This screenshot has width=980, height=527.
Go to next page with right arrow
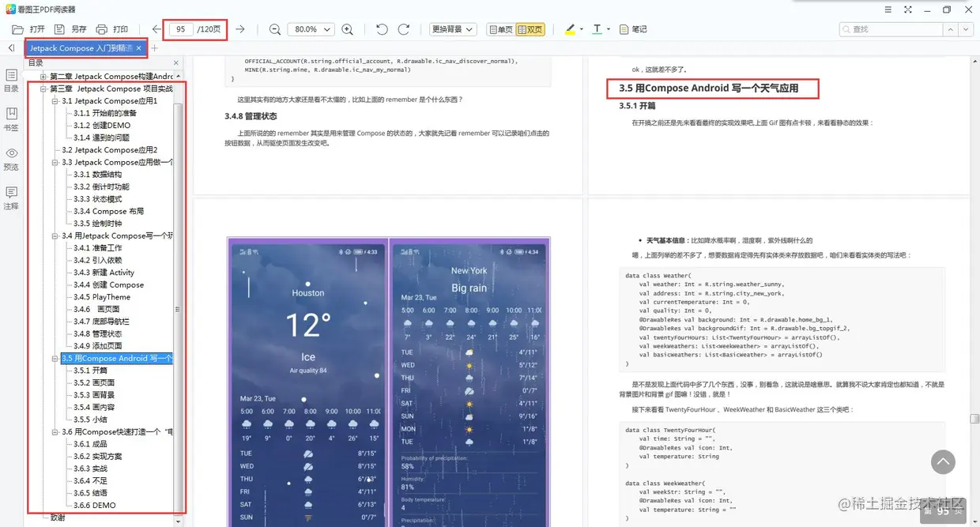pos(240,29)
